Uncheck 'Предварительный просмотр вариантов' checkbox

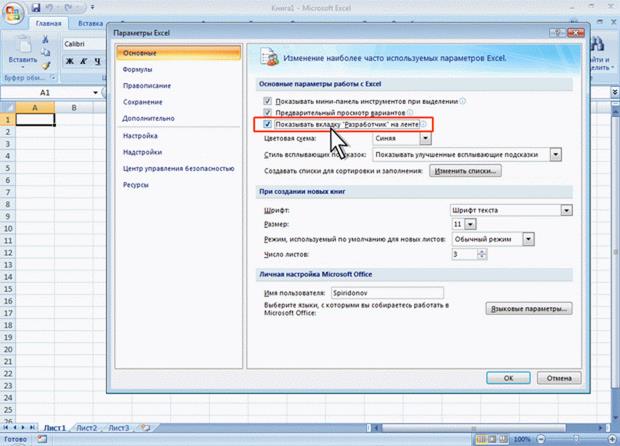coord(267,113)
